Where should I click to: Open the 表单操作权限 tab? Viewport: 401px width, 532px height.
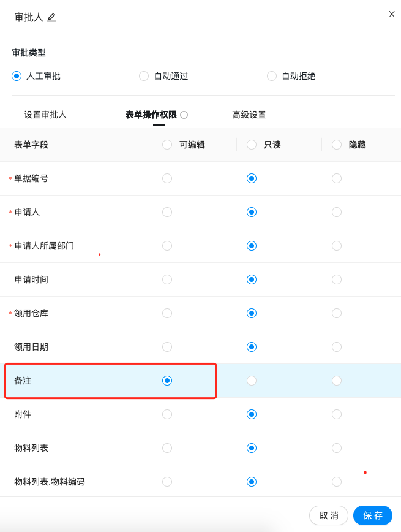151,115
